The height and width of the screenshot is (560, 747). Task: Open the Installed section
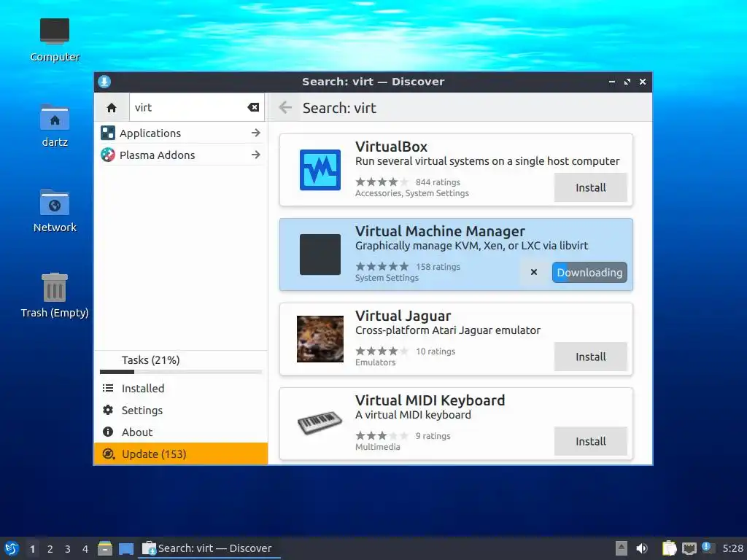pos(181,388)
